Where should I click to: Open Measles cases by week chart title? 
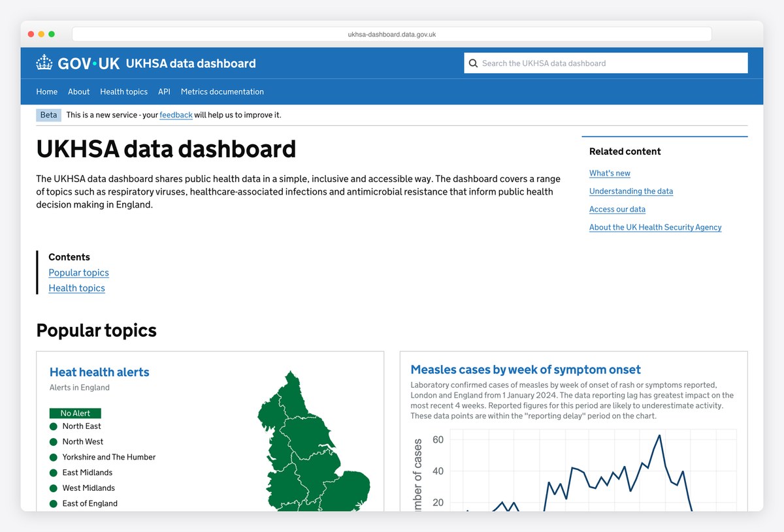point(525,369)
